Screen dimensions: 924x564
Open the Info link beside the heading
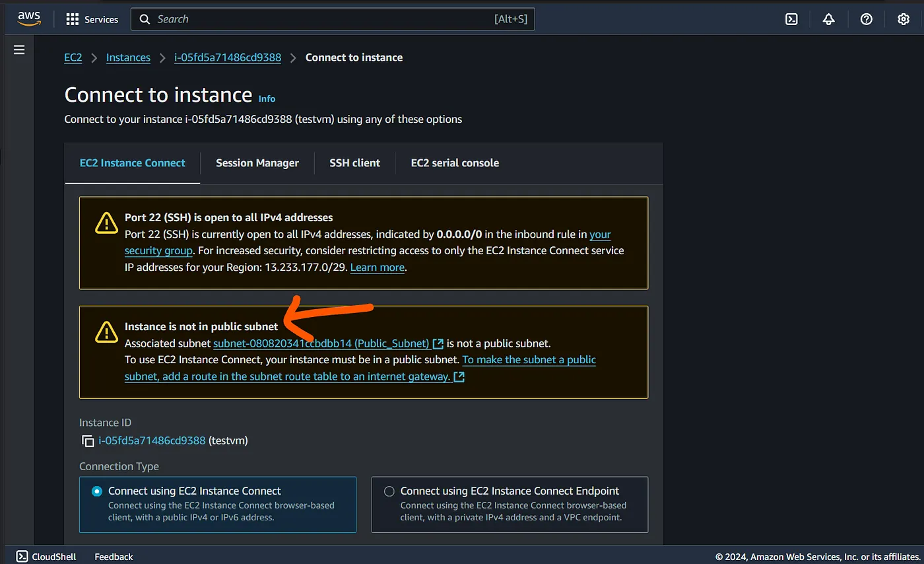tap(267, 98)
